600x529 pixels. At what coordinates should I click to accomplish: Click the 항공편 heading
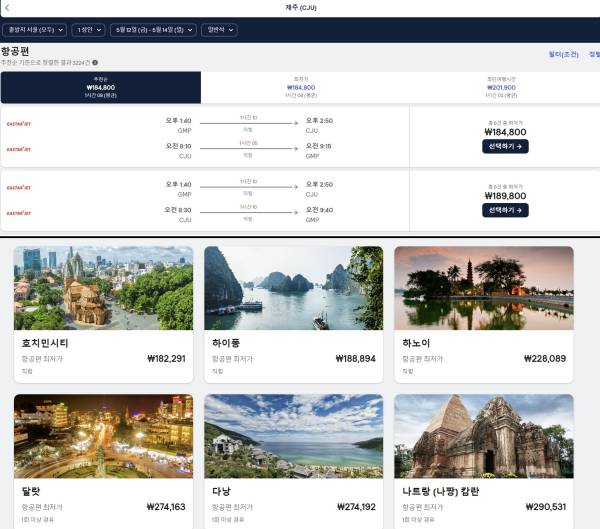tap(15, 51)
